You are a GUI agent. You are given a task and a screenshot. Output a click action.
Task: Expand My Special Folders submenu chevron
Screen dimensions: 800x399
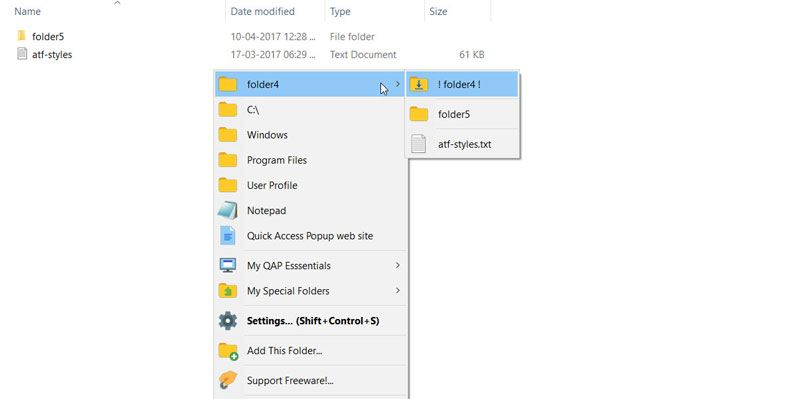[x=397, y=291]
